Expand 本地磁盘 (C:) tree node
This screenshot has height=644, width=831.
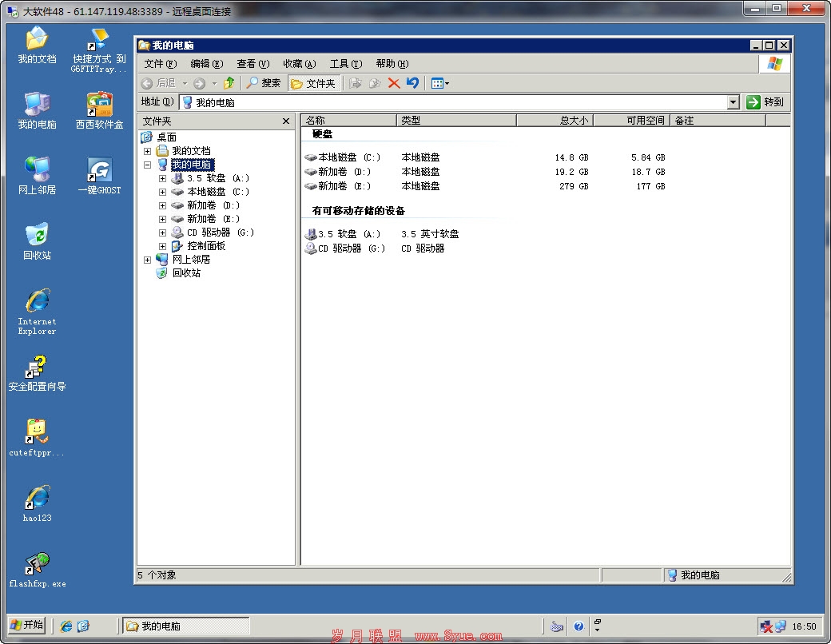(163, 192)
